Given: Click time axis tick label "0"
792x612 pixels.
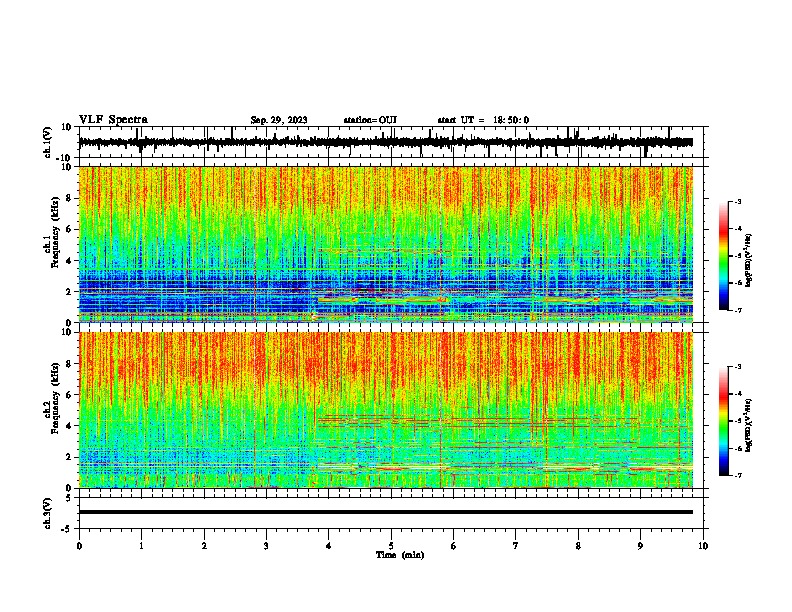Looking at the screenshot, I should coord(79,546).
